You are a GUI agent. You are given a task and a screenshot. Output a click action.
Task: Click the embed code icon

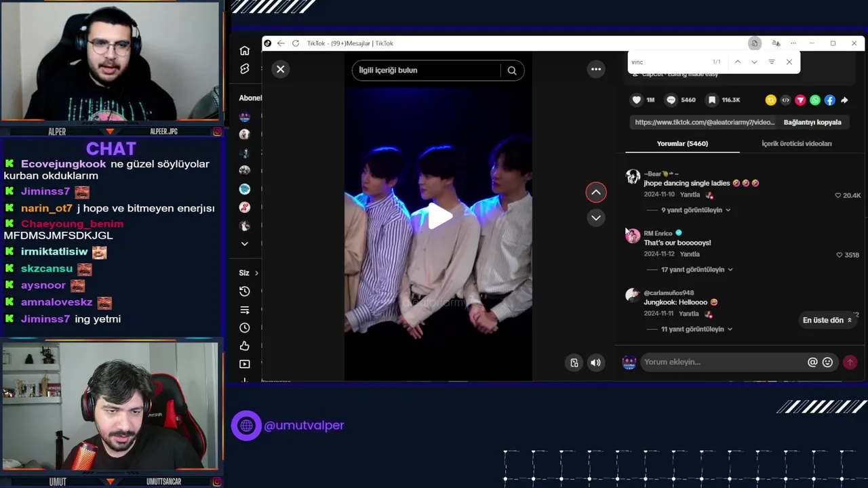[785, 100]
